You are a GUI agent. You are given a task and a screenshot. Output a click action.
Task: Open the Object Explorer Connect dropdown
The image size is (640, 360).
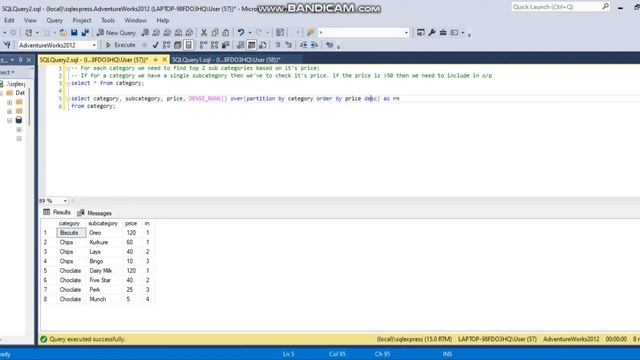pos(7,72)
